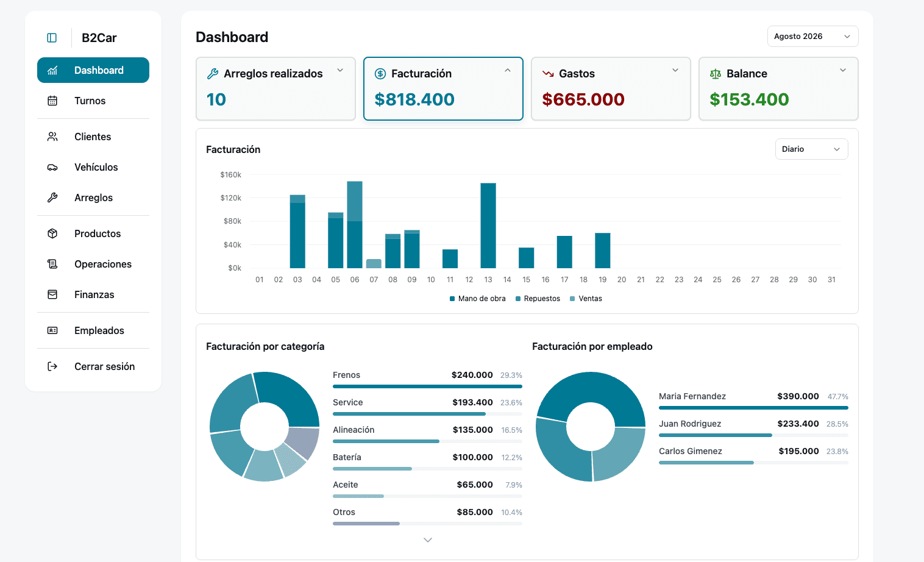Collapse the Facturación card chevron
This screenshot has height=562, width=924.
click(508, 70)
